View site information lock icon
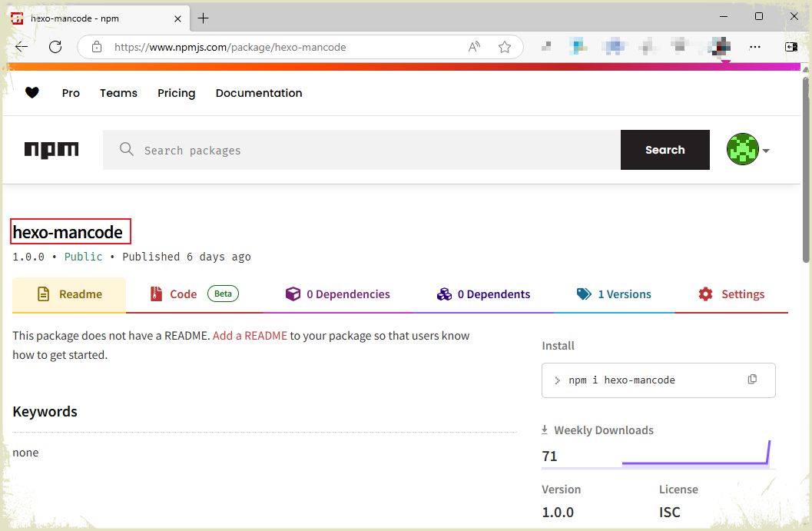This screenshot has width=812, height=531. (97, 47)
